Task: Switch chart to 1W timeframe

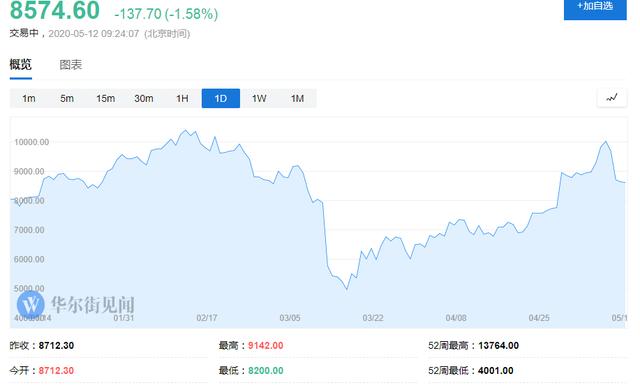Action: (x=259, y=98)
